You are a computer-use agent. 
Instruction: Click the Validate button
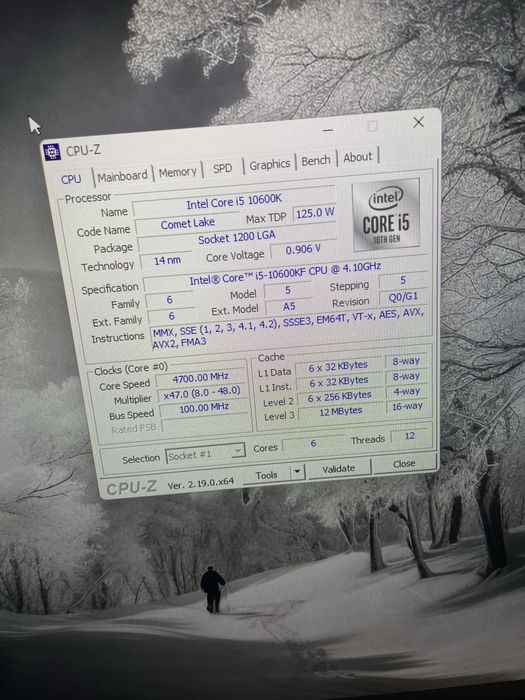[339, 468]
